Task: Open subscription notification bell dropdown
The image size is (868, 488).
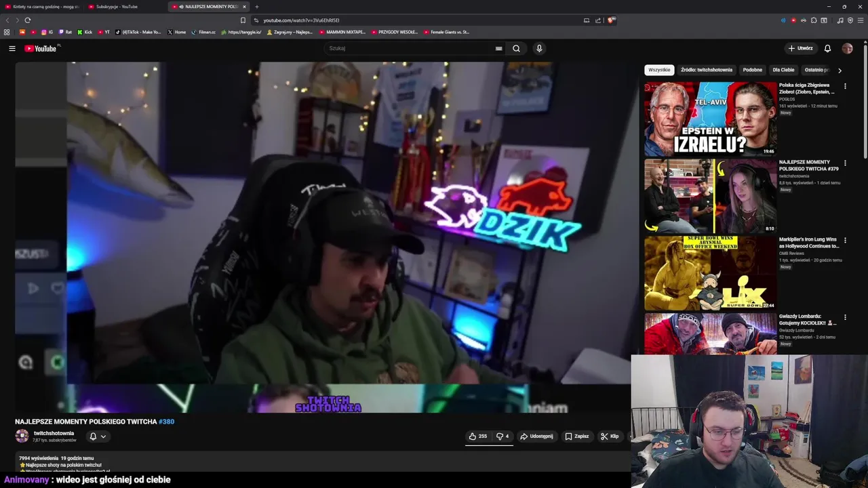Action: 98,436
